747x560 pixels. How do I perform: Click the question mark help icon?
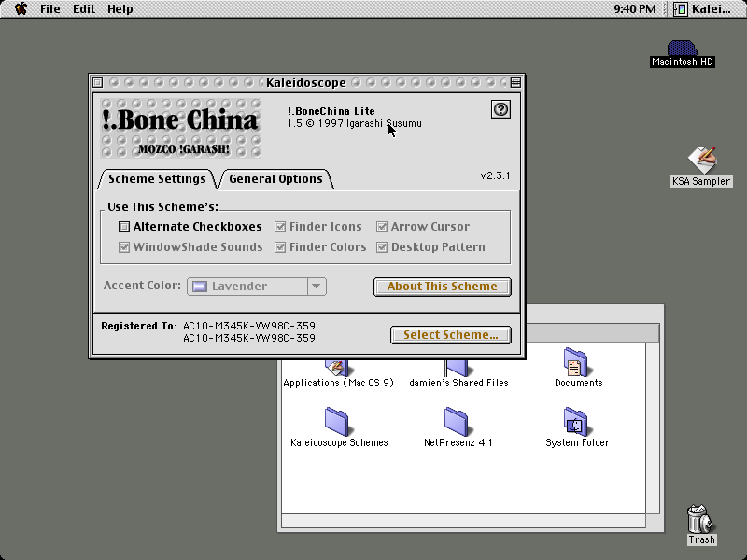(500, 109)
